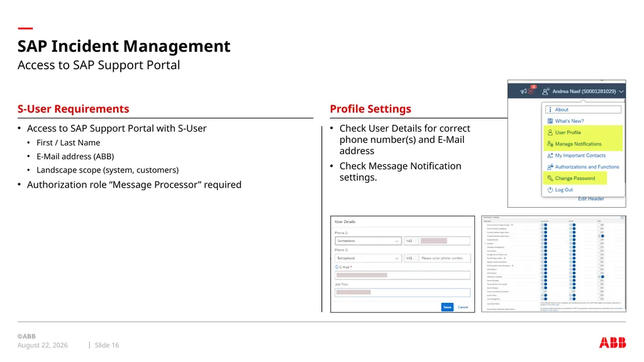This screenshot has width=644, height=362.
Task: Click the My Important Contacts people icon
Action: [550, 156]
